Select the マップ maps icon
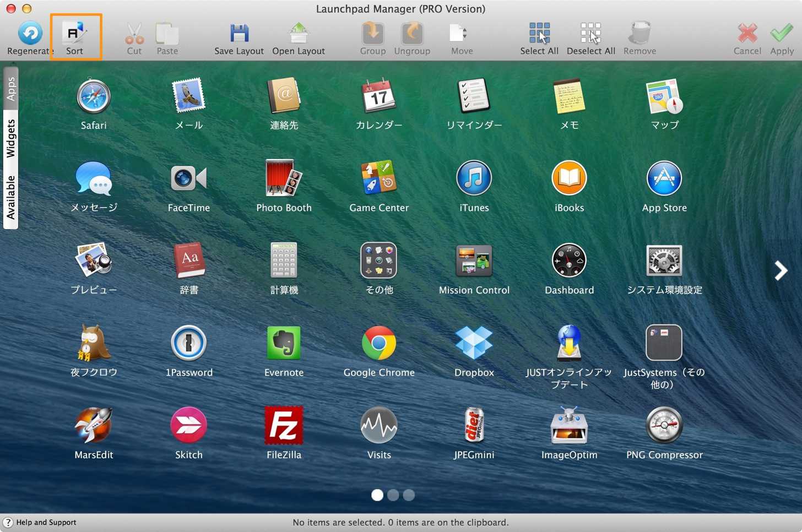The height and width of the screenshot is (532, 802). [x=664, y=96]
